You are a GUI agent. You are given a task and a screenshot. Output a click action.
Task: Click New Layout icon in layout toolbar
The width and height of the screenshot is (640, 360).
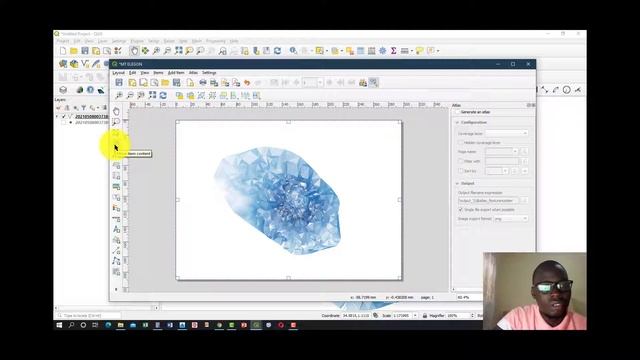132,82
